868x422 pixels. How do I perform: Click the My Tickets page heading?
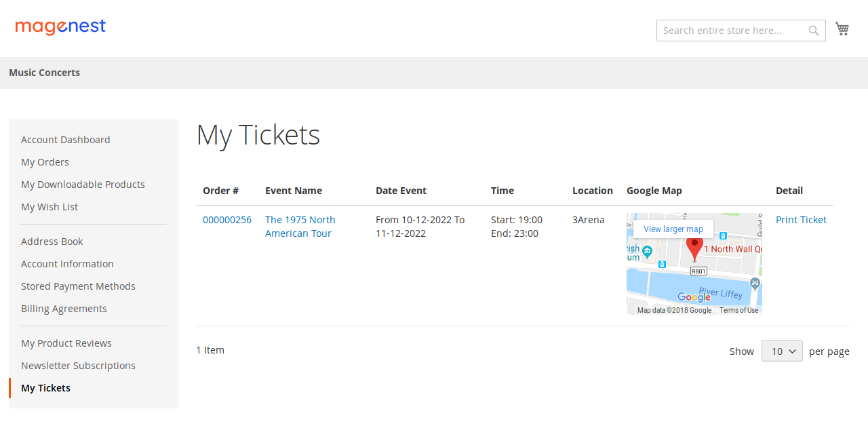click(x=258, y=135)
